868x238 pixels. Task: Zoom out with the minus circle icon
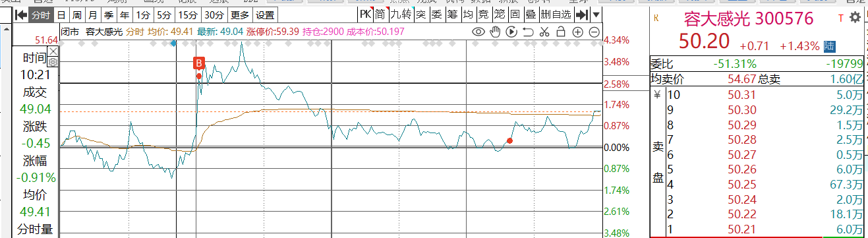point(594,32)
